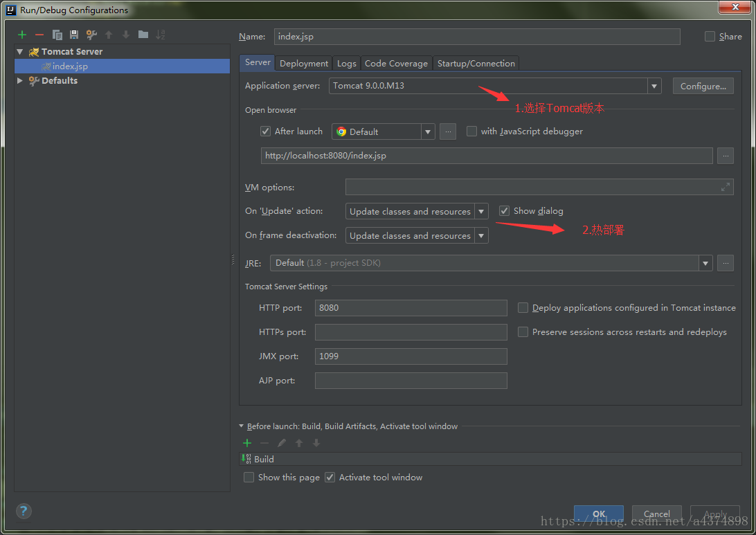This screenshot has height=535, width=756.
Task: Click the OK button
Action: coord(599,514)
